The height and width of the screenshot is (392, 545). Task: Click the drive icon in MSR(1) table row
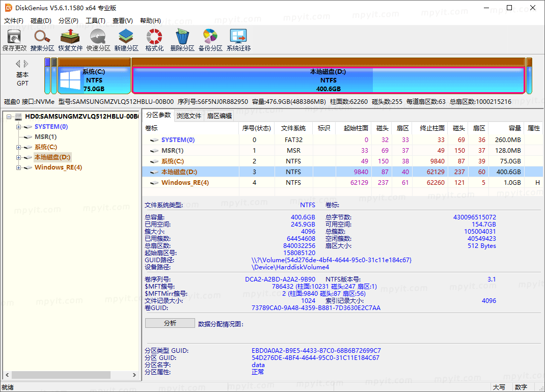click(x=154, y=151)
